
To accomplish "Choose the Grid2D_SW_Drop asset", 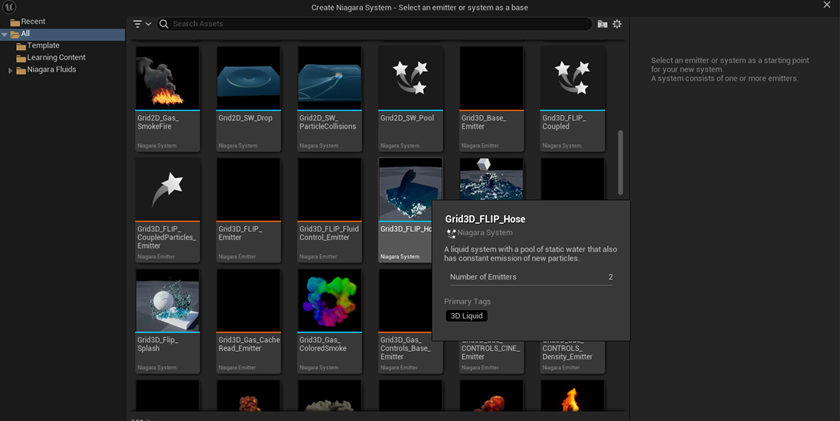I will pyautogui.click(x=249, y=79).
